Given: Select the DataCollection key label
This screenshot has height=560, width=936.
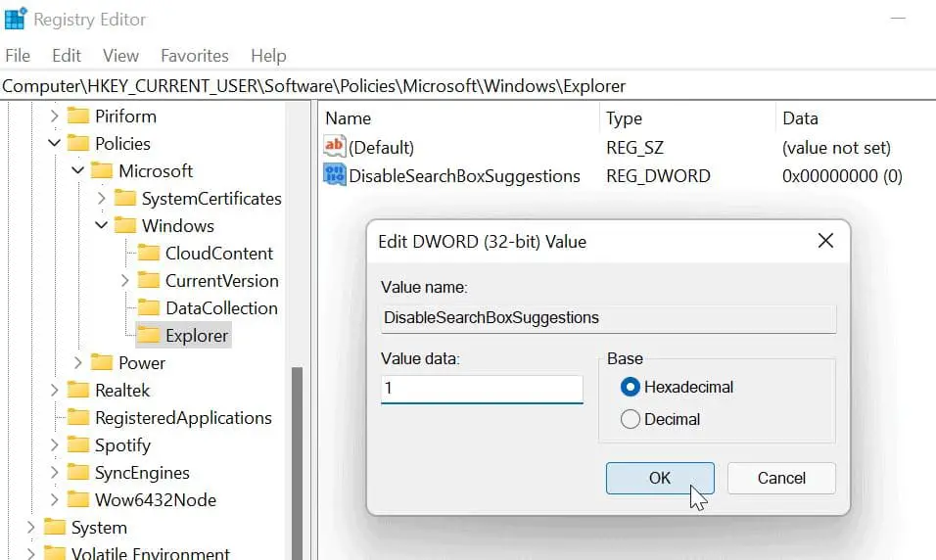Looking at the screenshot, I should tap(221, 308).
